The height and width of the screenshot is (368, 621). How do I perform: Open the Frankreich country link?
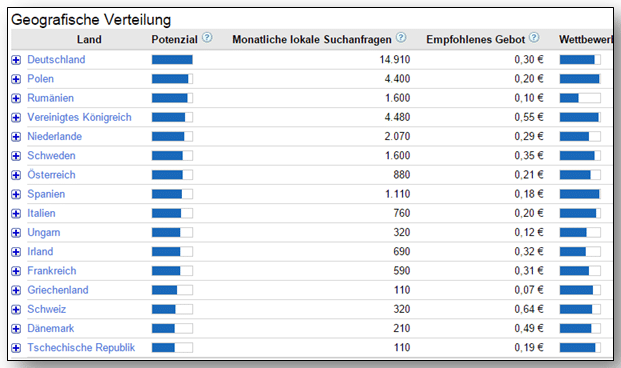51,271
